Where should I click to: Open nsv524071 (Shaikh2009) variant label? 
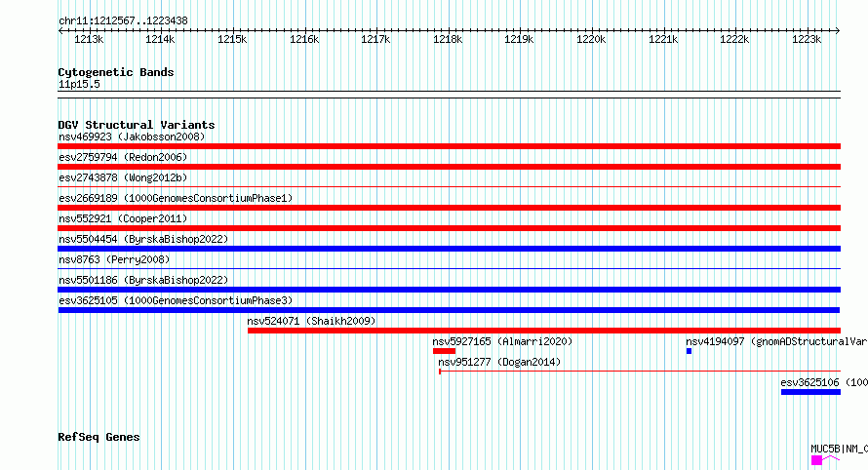click(x=312, y=321)
